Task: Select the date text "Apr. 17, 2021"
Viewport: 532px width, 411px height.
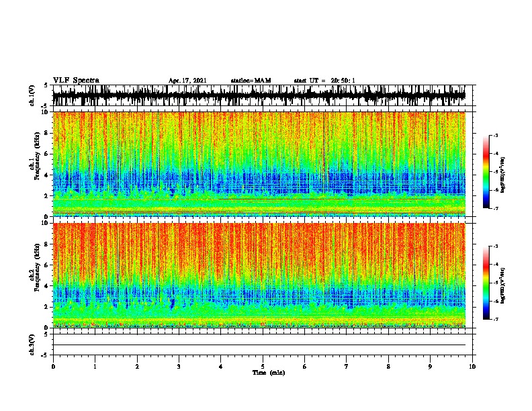Action: pos(187,81)
